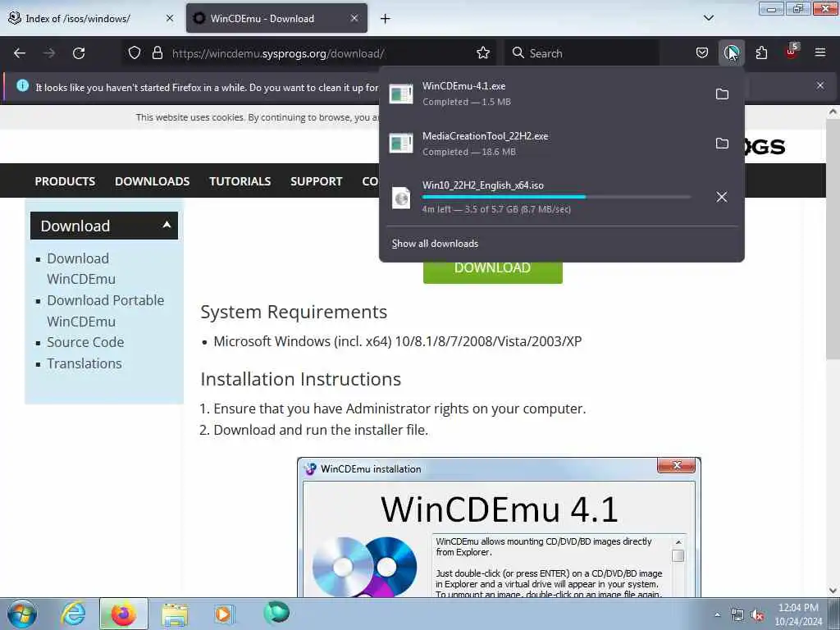Click the site security padlock icon
This screenshot has height=630, width=840.
click(x=157, y=52)
